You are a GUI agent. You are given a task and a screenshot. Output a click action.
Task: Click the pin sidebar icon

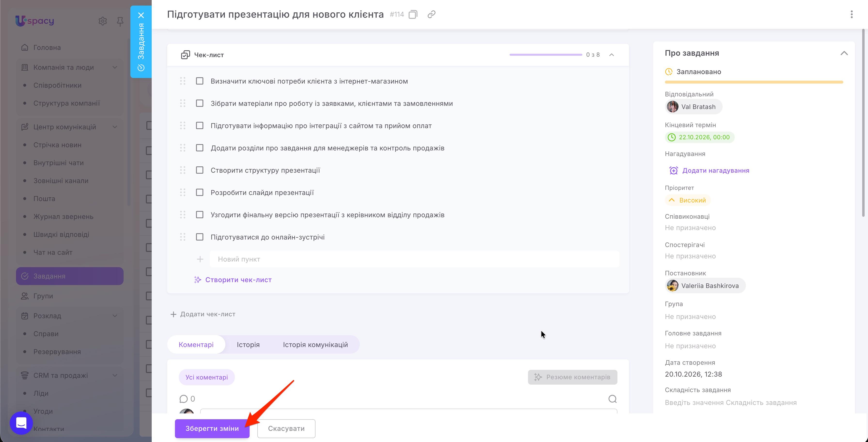(120, 22)
